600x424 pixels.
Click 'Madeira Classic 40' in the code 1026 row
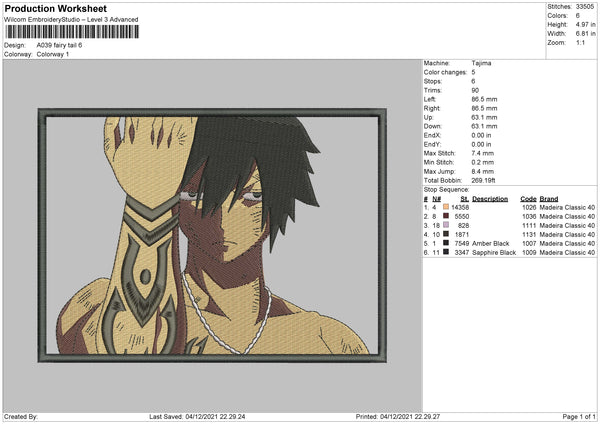(567, 207)
